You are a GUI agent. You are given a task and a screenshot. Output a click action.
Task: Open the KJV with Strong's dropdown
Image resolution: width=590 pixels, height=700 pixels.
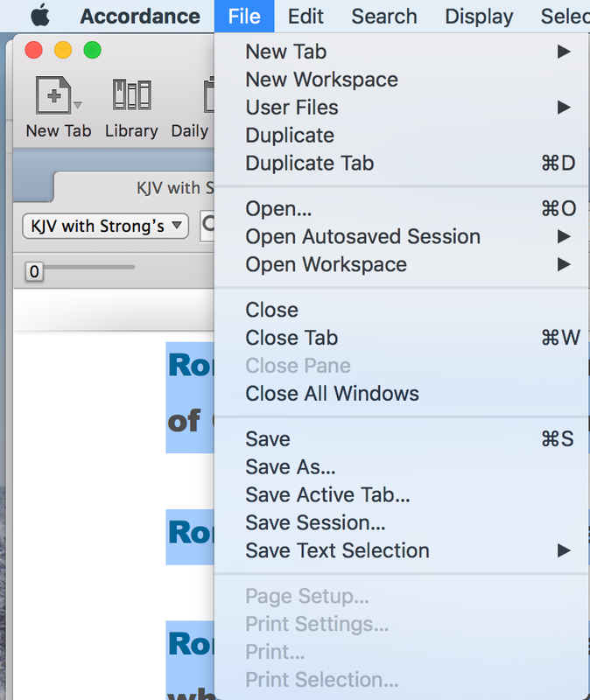(105, 226)
